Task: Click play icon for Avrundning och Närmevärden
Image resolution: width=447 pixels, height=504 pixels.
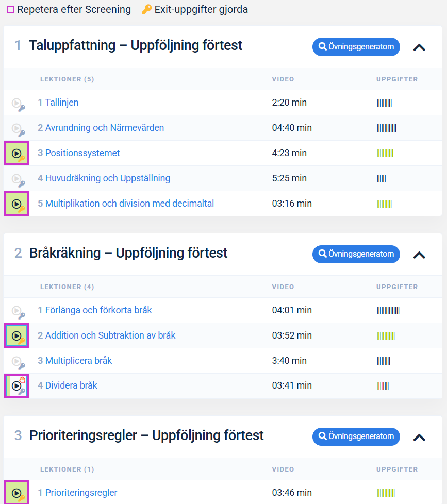Action: 16,128
